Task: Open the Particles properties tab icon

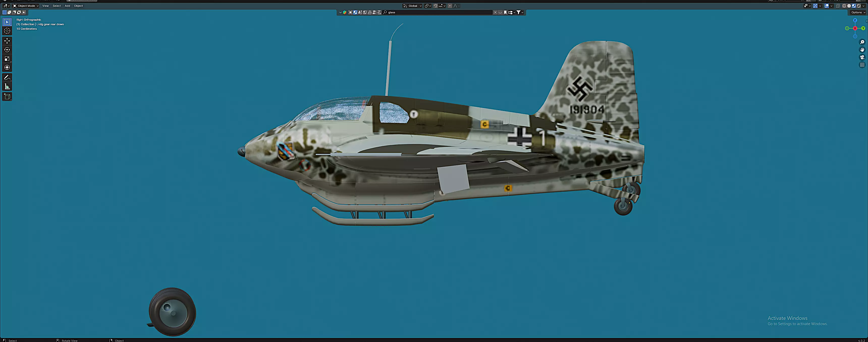Action: click(x=360, y=12)
